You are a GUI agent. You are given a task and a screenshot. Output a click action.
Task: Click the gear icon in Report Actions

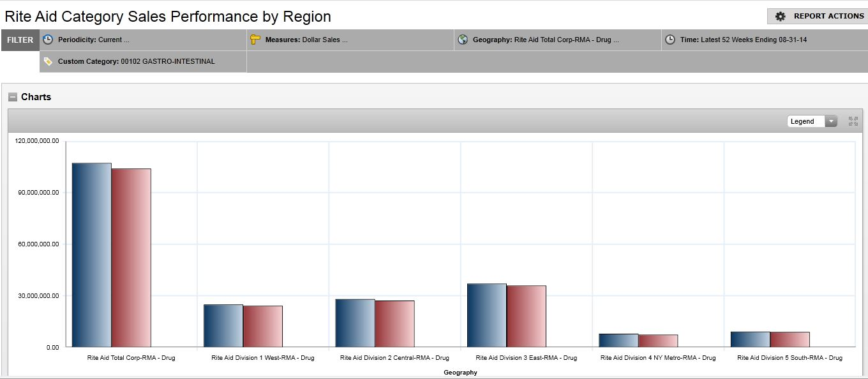(780, 16)
